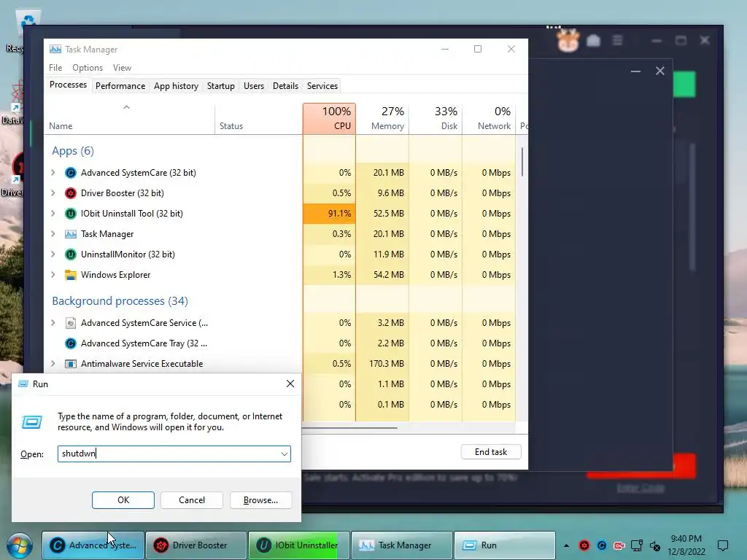Expand the IObit Uninstall Tool row
The width and height of the screenshot is (747, 560).
pos(53,214)
